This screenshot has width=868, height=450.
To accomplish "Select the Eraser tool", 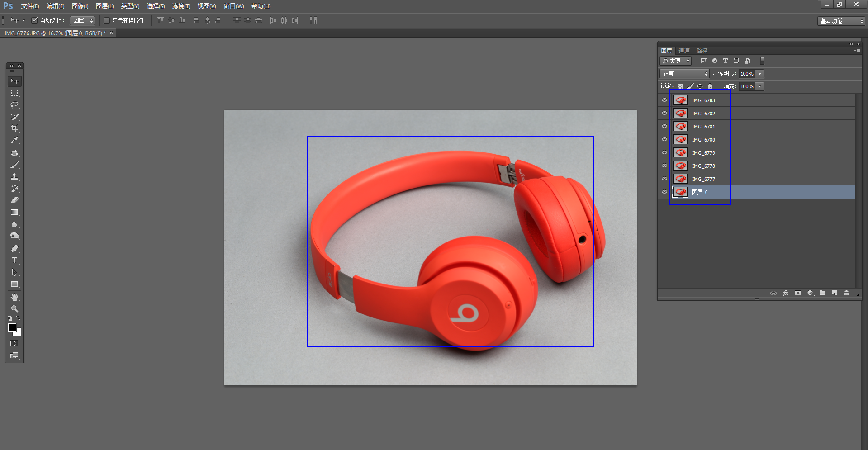I will coord(14,200).
